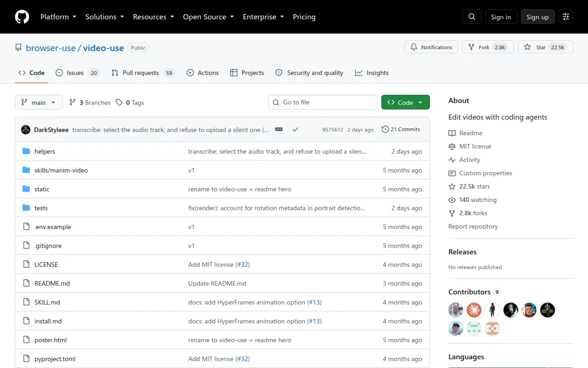This screenshot has height=368, width=588.
Task: Open the MIT license link in About
Action: click(x=475, y=146)
